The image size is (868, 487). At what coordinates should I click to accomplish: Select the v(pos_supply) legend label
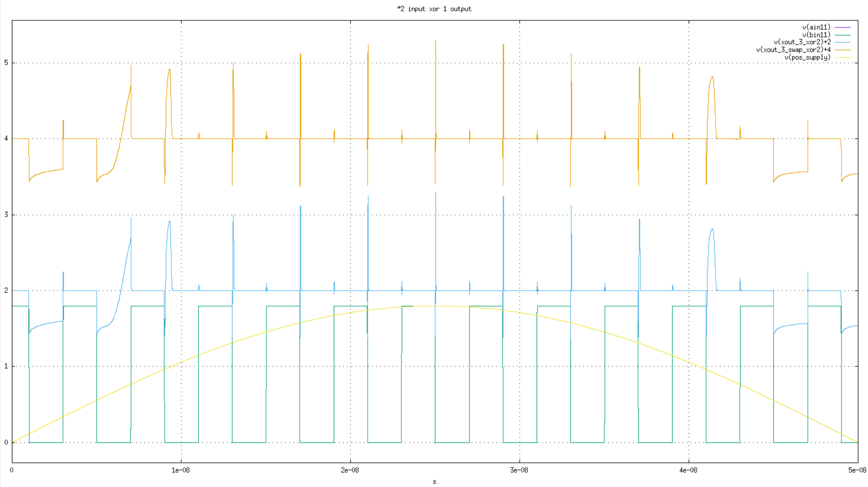tap(807, 57)
